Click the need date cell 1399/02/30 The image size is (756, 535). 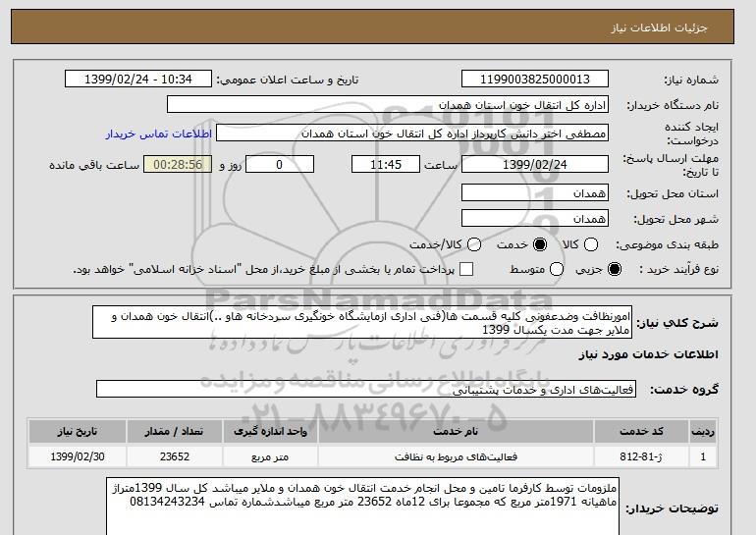pyautogui.click(x=78, y=456)
